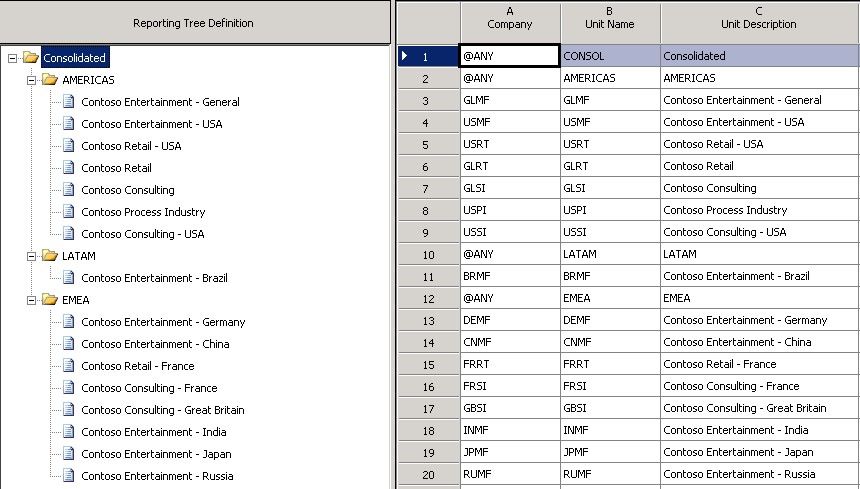Image resolution: width=860 pixels, height=489 pixels.
Task: Click RUMF in the Company column
Action: [510, 474]
